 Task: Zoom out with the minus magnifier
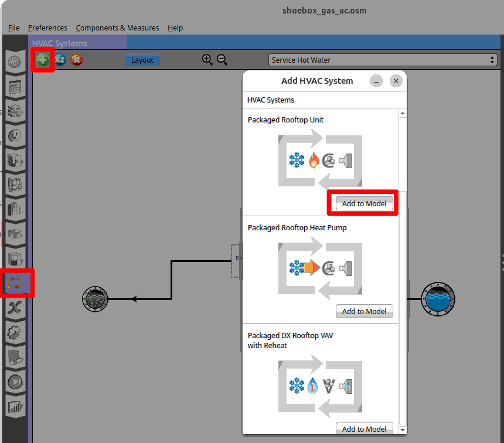pos(222,60)
